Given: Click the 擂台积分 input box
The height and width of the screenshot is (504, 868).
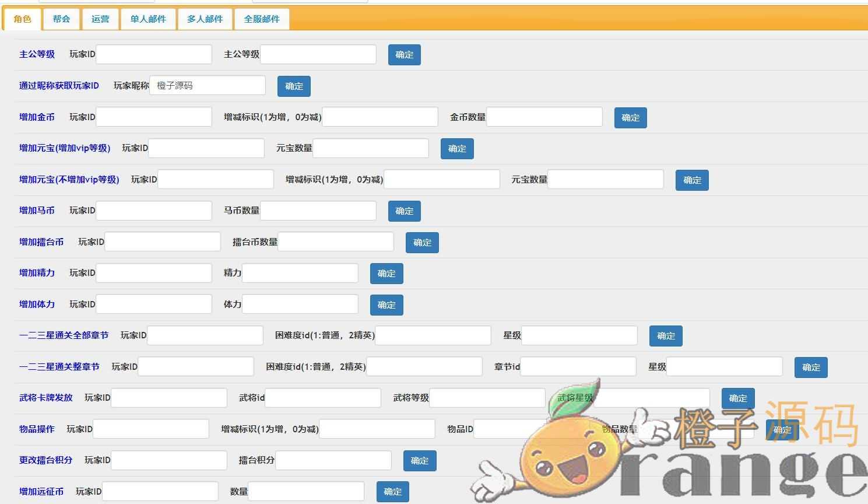Looking at the screenshot, I should (332, 460).
